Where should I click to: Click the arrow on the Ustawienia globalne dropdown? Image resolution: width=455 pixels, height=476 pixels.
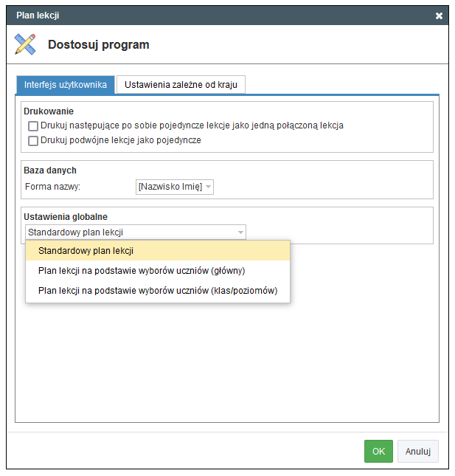coord(240,232)
